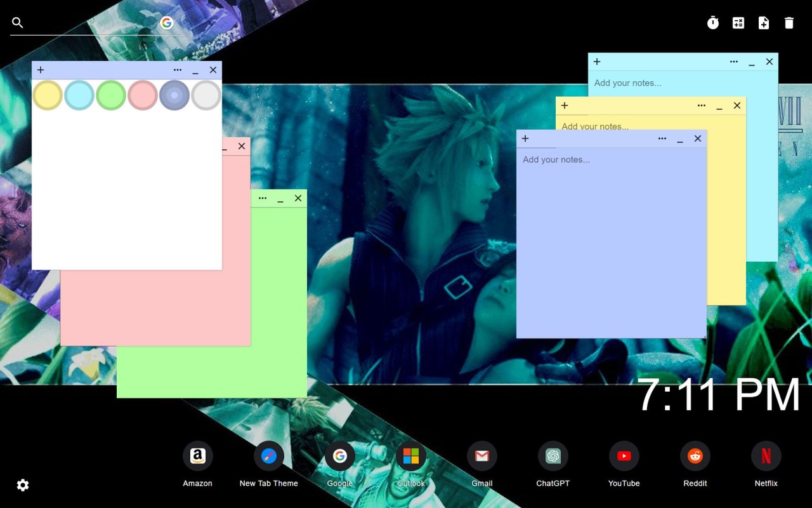
Task: Pick the light blue color swatch
Action: 79,95
